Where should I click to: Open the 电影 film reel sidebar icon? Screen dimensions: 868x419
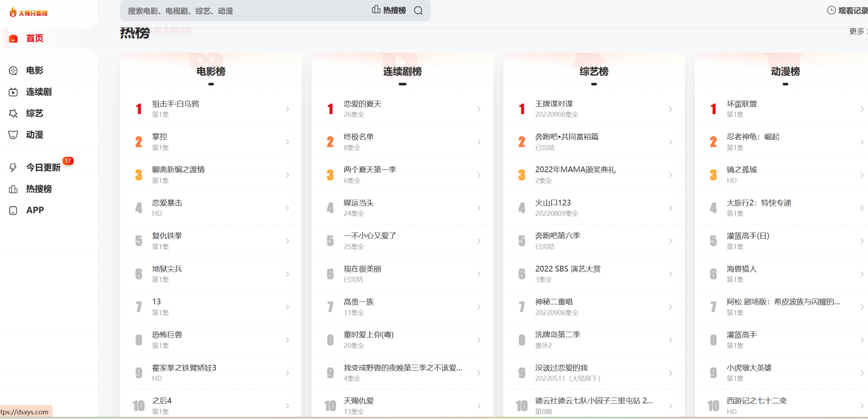click(13, 71)
